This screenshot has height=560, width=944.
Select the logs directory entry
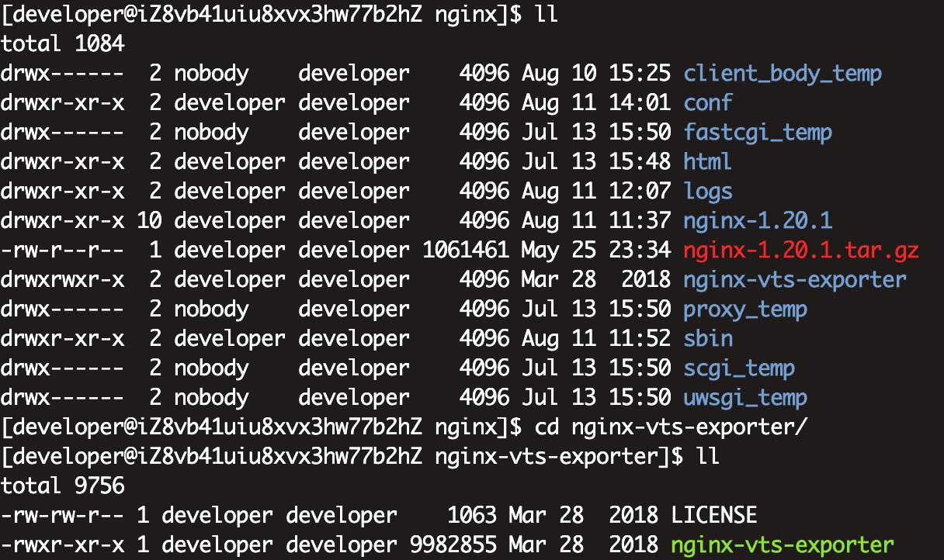pyautogui.click(x=706, y=191)
